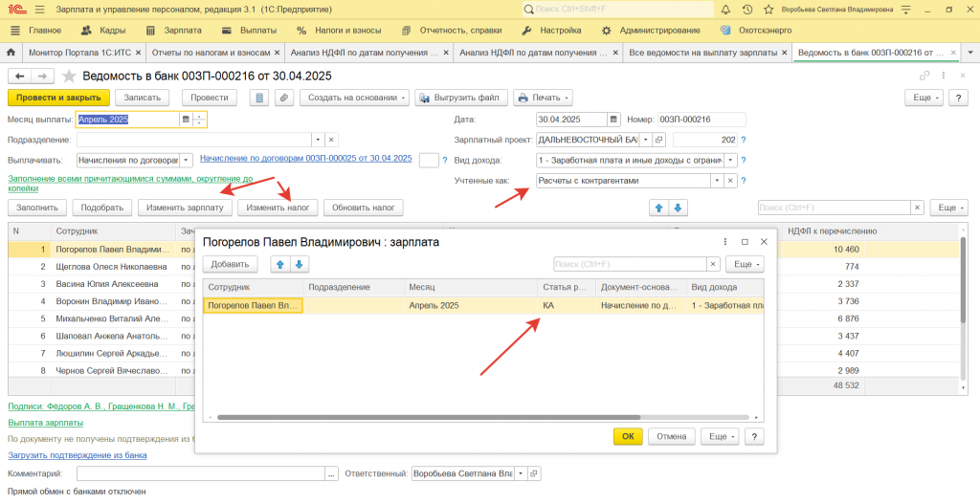This screenshot has width=980, height=504.
Task: Open Ответственный linked item icon
Action: click(534, 474)
